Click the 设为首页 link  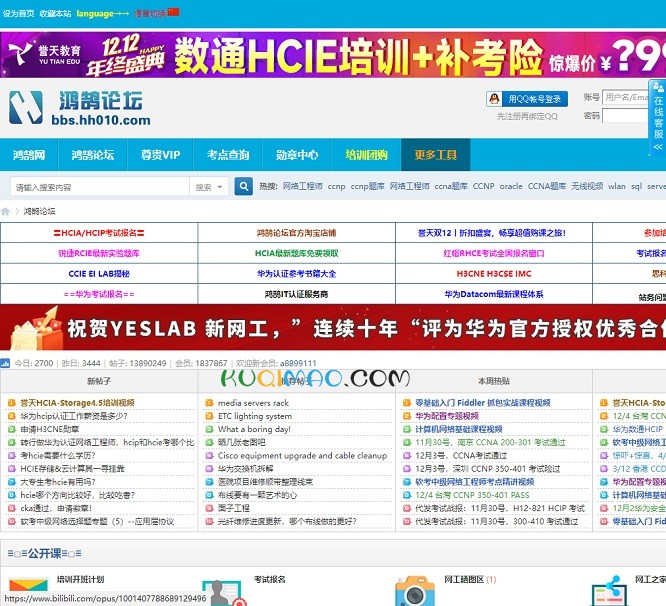(x=18, y=14)
